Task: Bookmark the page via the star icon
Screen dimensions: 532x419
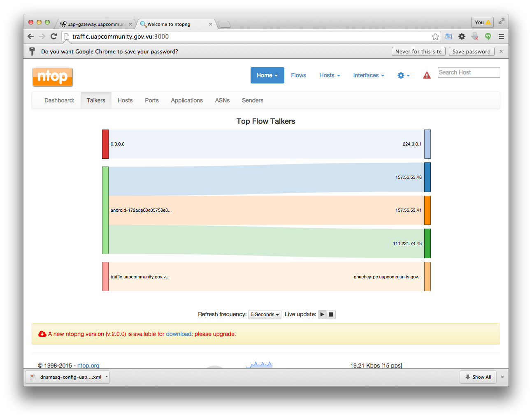Action: [x=436, y=36]
